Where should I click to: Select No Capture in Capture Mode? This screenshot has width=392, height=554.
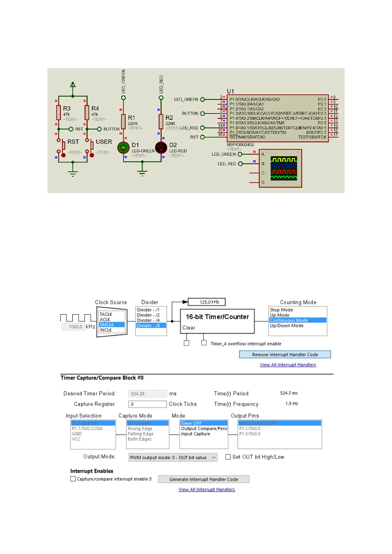pos(148,423)
